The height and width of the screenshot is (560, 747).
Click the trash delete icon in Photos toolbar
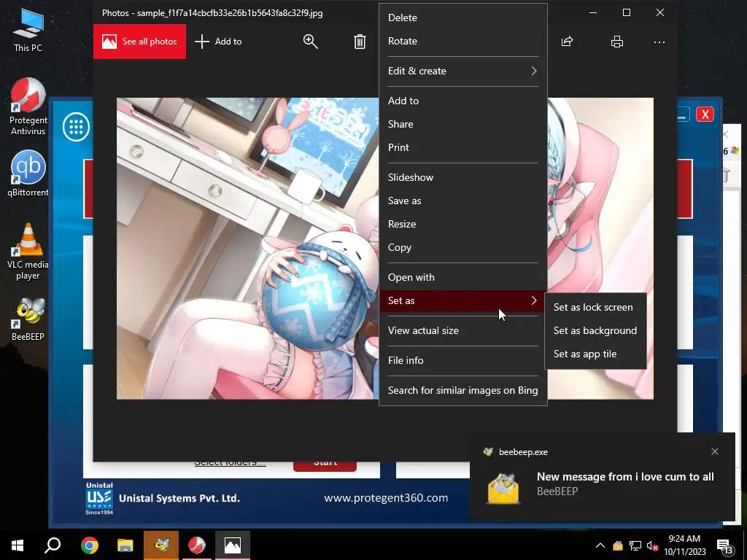pyautogui.click(x=360, y=42)
